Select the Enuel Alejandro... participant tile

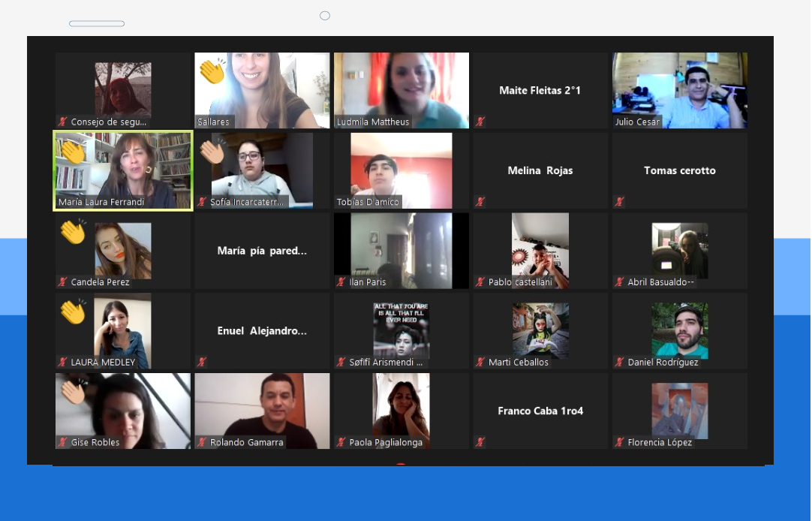point(262,331)
